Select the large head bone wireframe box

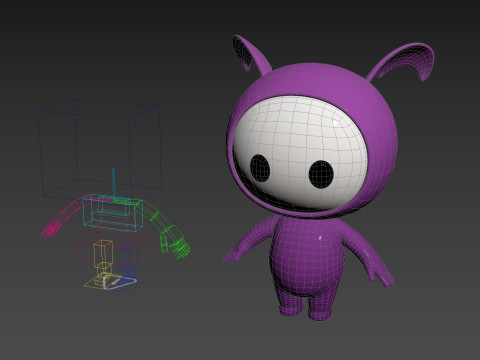coord(100,149)
